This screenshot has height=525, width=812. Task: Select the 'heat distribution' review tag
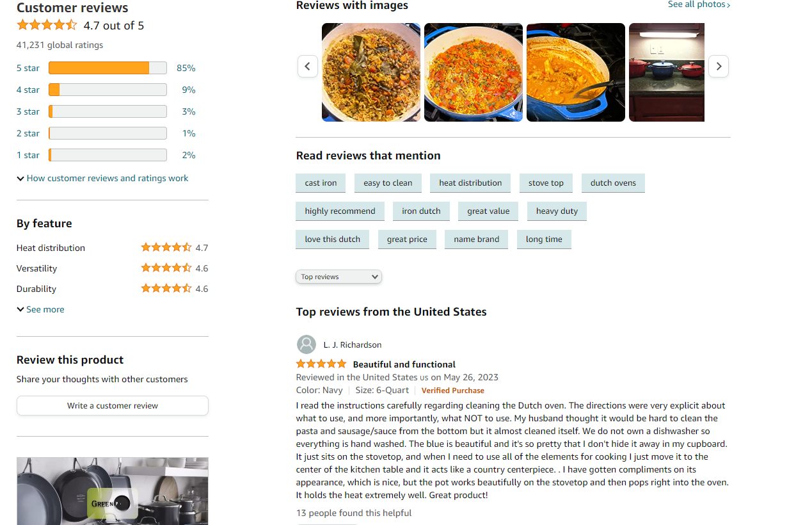point(470,183)
